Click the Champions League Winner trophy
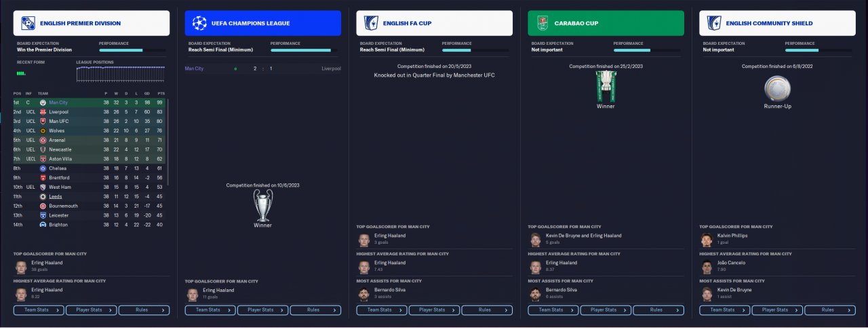This screenshot has height=328, width=868. [262, 204]
